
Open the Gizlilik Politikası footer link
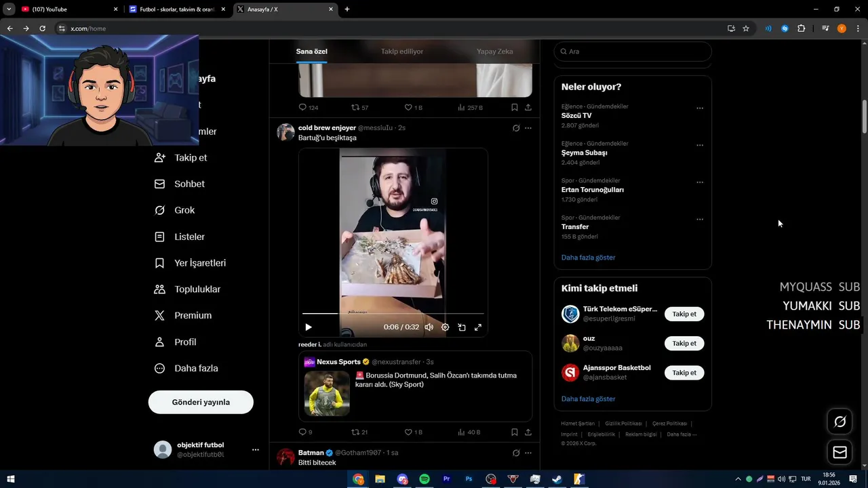tap(623, 424)
